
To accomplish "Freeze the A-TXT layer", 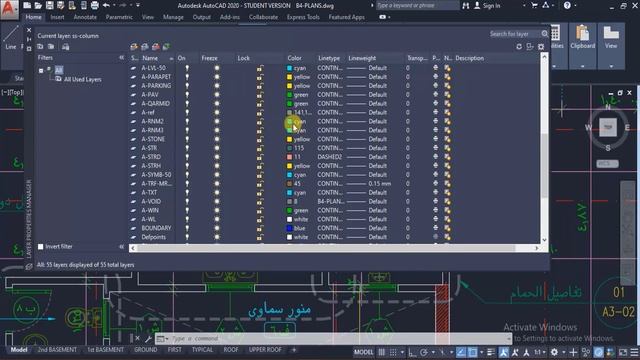I will click(x=217, y=193).
